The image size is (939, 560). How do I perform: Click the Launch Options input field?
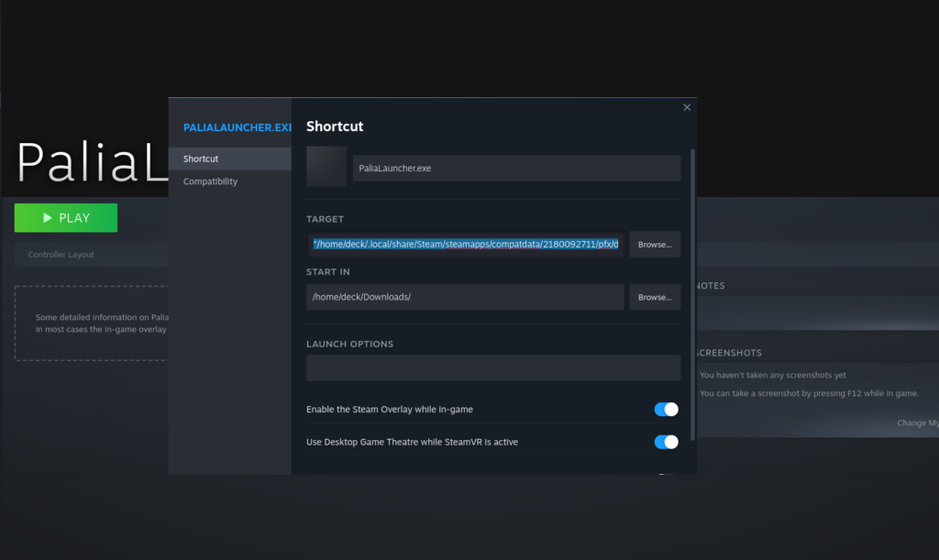click(493, 368)
